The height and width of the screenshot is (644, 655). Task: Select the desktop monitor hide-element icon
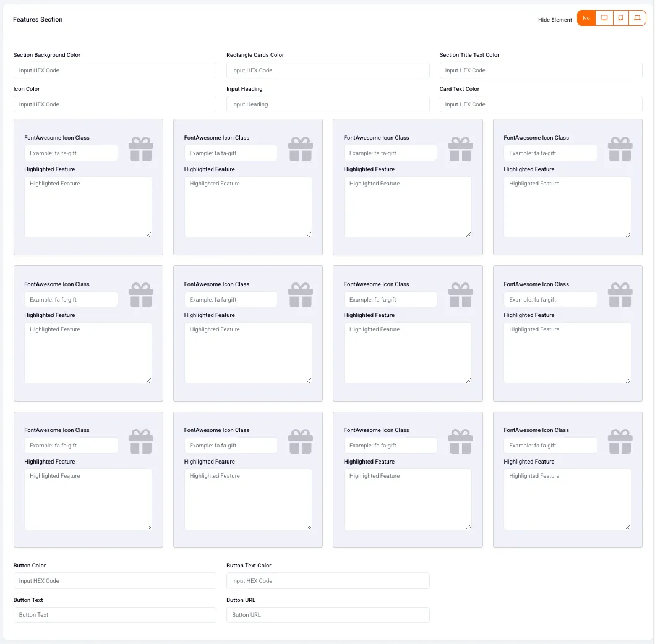click(x=604, y=18)
